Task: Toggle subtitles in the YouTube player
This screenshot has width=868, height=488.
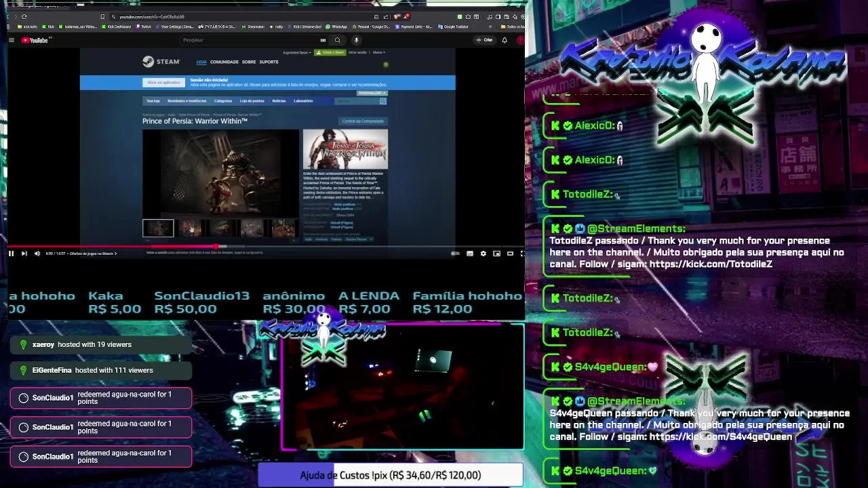Action: point(469,253)
